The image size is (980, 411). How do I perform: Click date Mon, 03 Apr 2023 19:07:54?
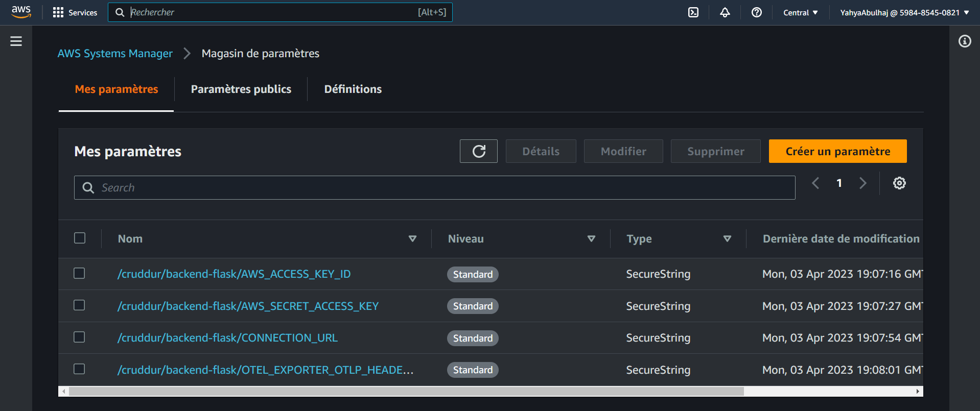(842, 338)
